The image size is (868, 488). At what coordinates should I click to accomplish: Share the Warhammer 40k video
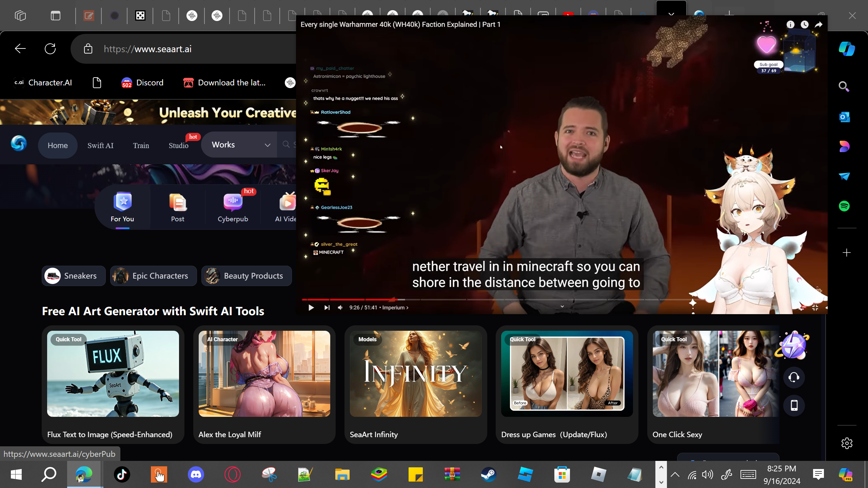pos(818,24)
